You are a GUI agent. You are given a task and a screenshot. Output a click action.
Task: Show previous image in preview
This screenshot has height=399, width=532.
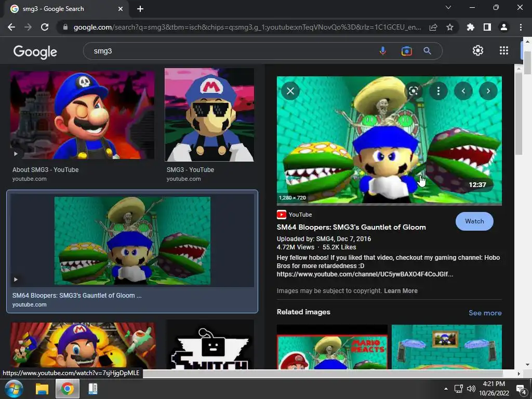tap(463, 91)
